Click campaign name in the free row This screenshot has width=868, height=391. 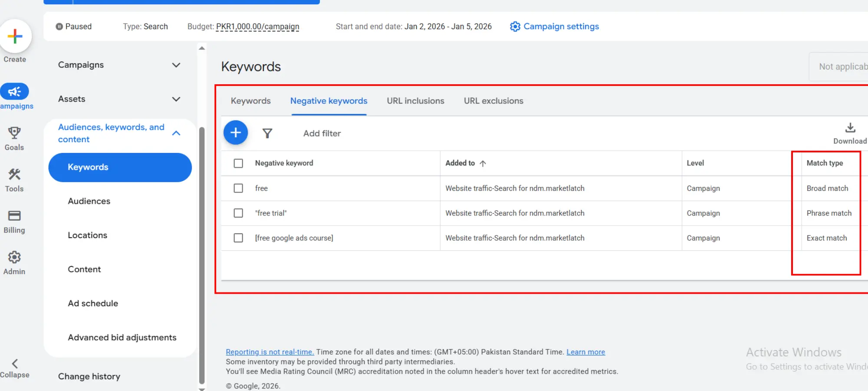515,188
